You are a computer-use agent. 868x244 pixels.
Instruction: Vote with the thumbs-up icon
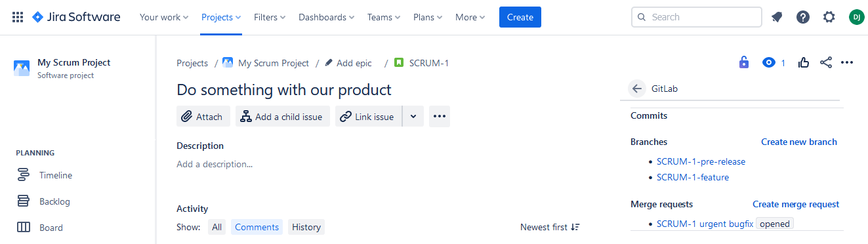pos(804,63)
